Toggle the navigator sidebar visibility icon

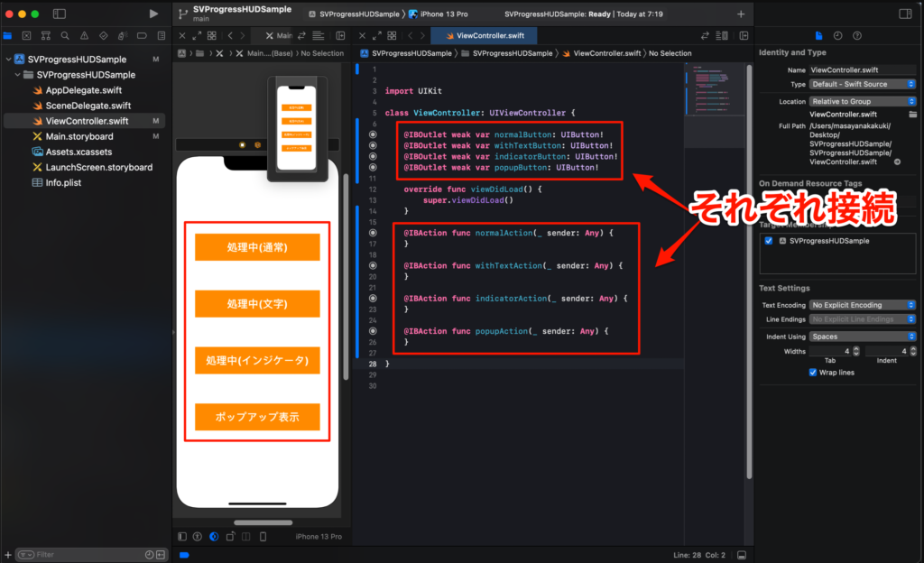click(58, 13)
